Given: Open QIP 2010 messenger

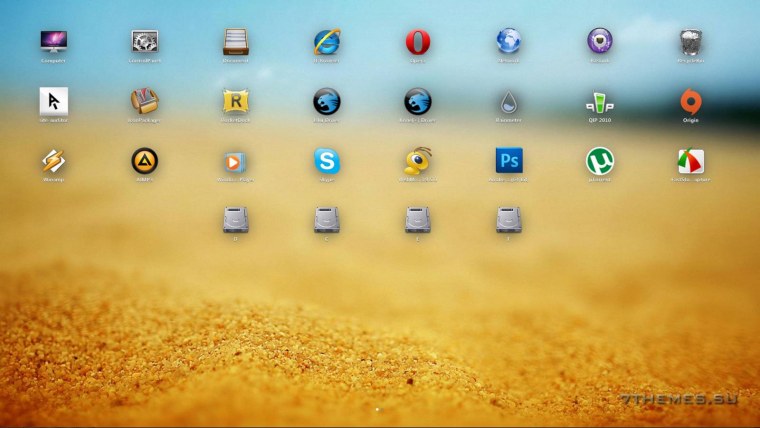Looking at the screenshot, I should [x=600, y=101].
